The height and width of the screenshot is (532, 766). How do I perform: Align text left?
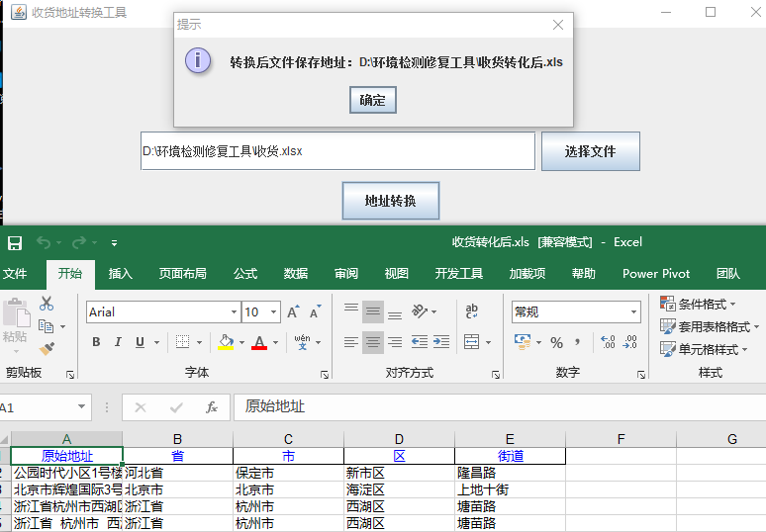[x=350, y=342]
